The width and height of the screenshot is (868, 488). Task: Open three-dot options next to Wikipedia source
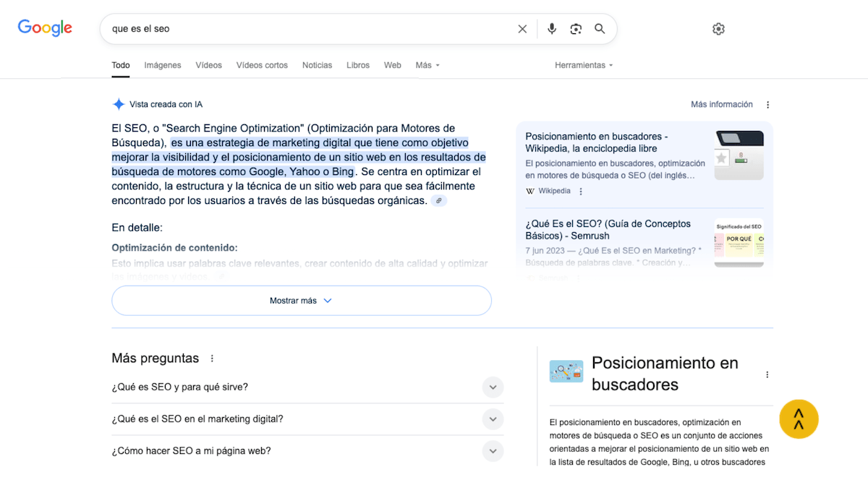coord(581,192)
